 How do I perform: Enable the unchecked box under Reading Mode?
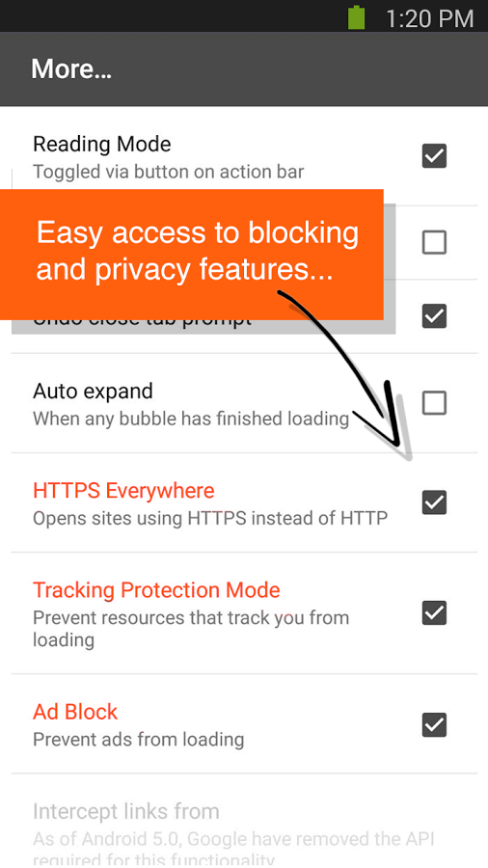(x=434, y=242)
